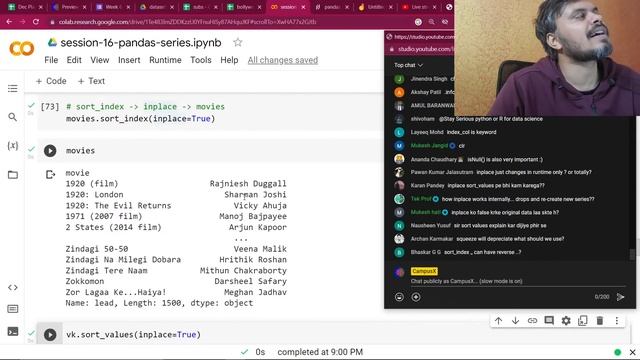Open the Help menu
Viewport: 640px width, 360px height.
pos(229,60)
